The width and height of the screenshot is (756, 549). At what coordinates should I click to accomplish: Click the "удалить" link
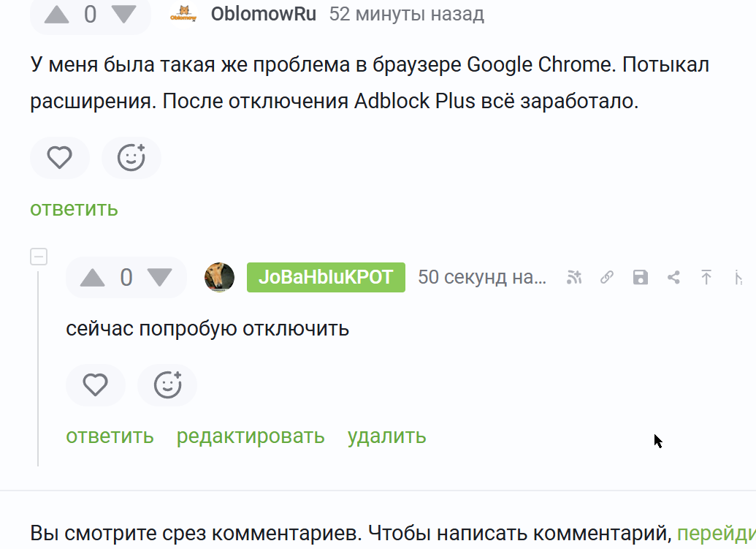pyautogui.click(x=386, y=436)
